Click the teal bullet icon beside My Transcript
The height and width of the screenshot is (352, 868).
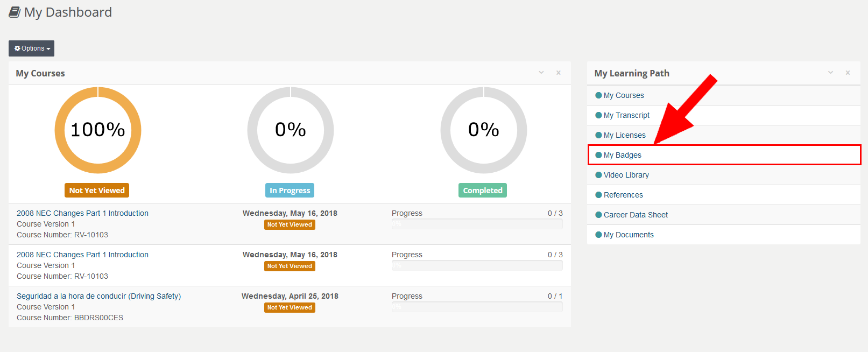pyautogui.click(x=598, y=115)
